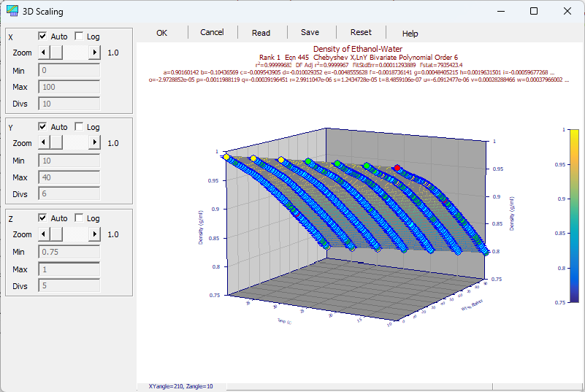Click left arrow of Z Zoom scrollbar
Viewport: 585px width, 392px height.
click(44, 234)
